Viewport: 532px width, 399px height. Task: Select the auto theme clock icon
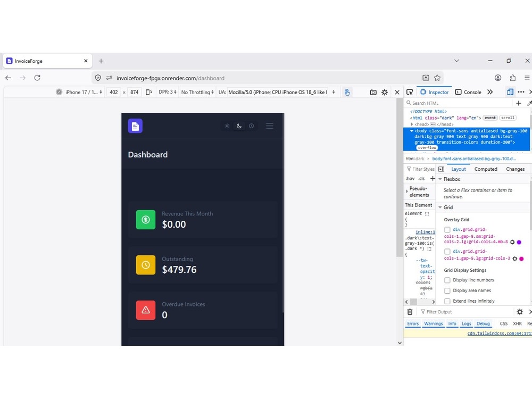pyautogui.click(x=252, y=126)
